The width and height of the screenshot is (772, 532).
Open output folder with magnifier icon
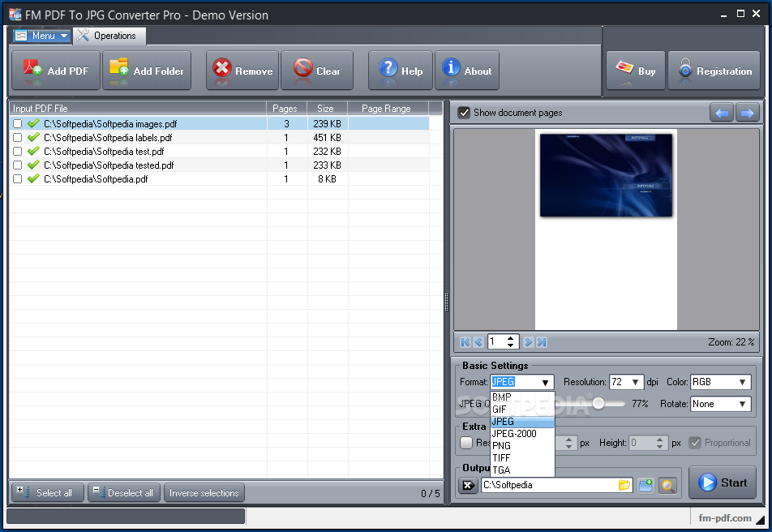[667, 486]
